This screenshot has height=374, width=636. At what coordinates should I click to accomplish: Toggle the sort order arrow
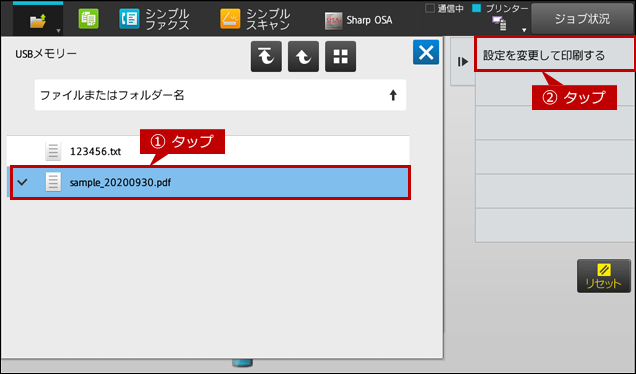coord(393,95)
